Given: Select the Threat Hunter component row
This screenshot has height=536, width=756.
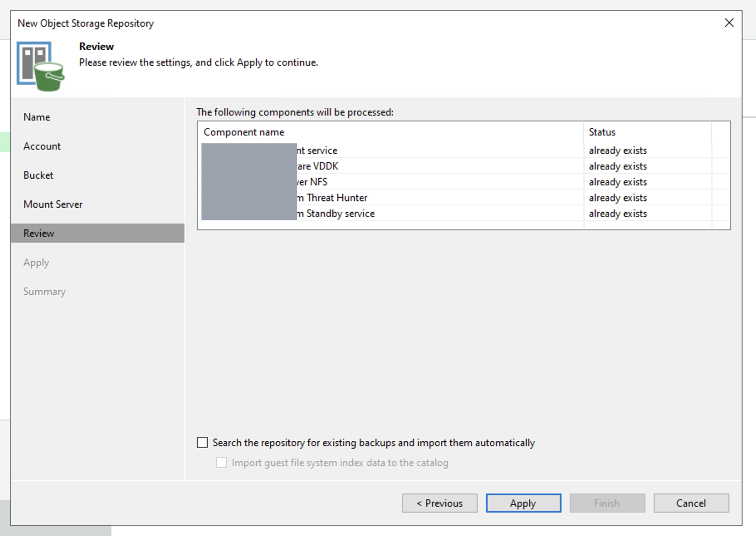Looking at the screenshot, I should tap(464, 198).
